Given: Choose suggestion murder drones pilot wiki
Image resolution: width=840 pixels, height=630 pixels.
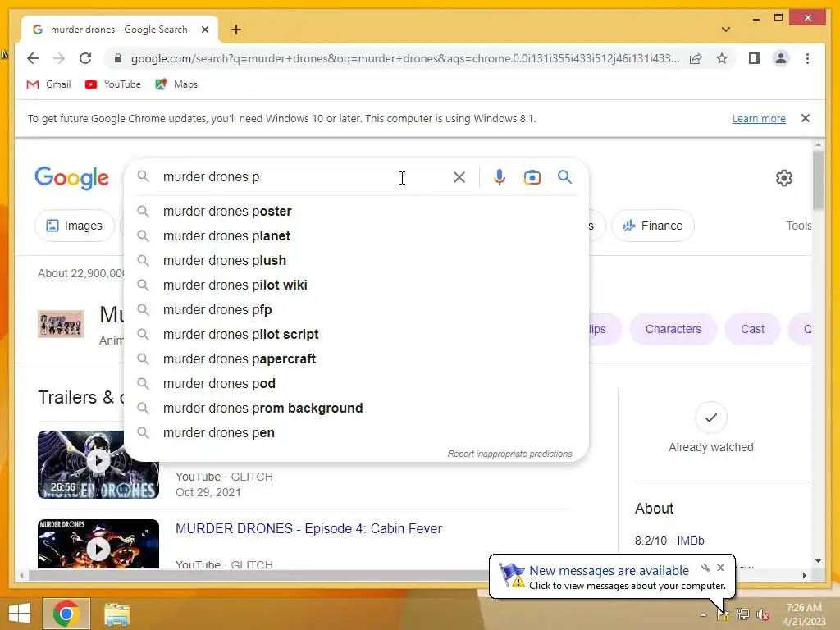Looking at the screenshot, I should [356, 285].
